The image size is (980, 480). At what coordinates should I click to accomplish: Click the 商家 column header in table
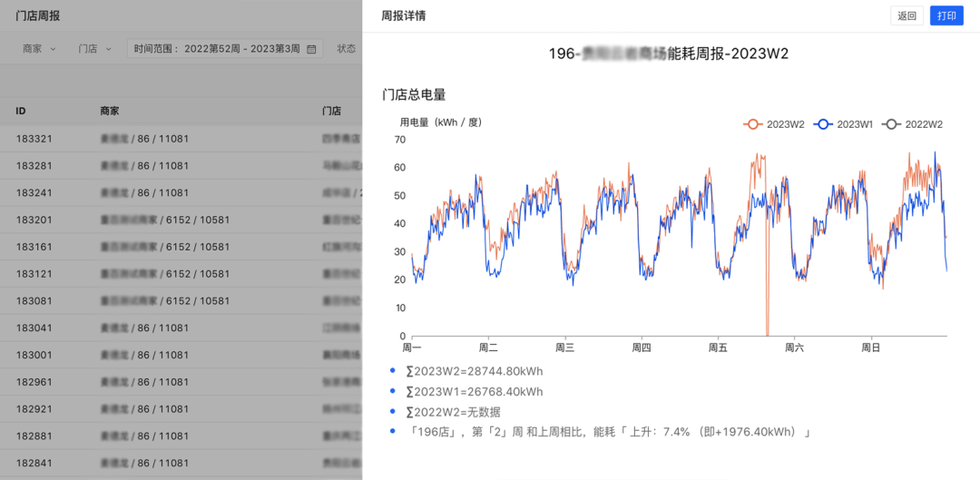pyautogui.click(x=110, y=111)
